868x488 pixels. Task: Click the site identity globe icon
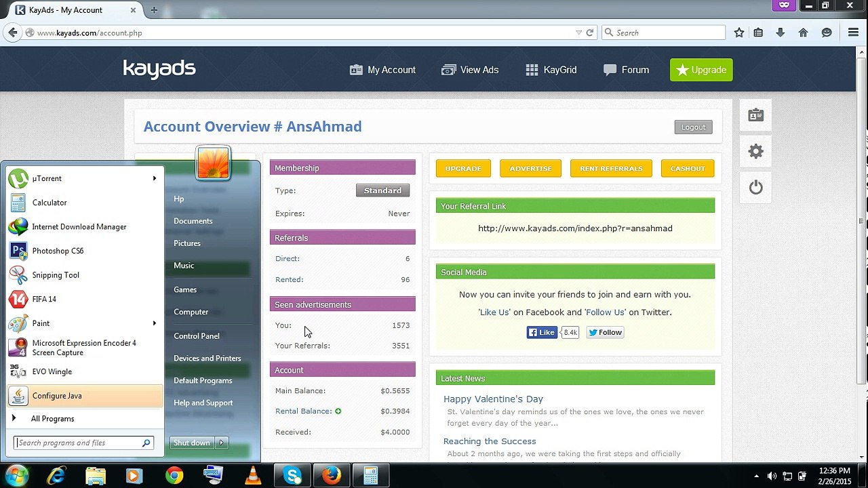pyautogui.click(x=30, y=33)
